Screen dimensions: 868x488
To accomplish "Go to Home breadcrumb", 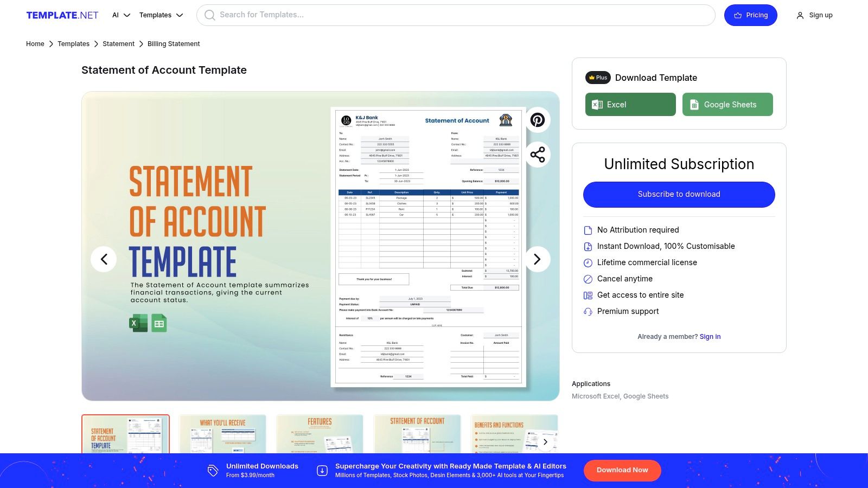I will click(x=35, y=44).
